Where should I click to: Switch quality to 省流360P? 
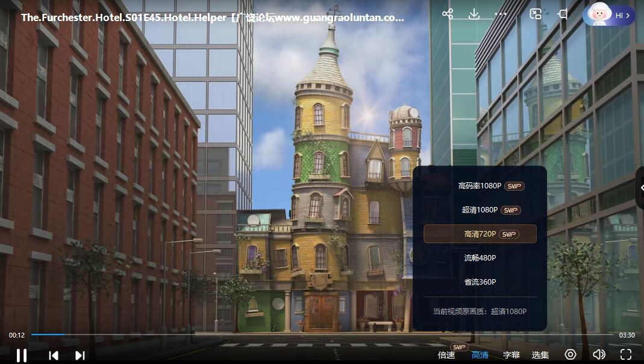[x=480, y=282]
